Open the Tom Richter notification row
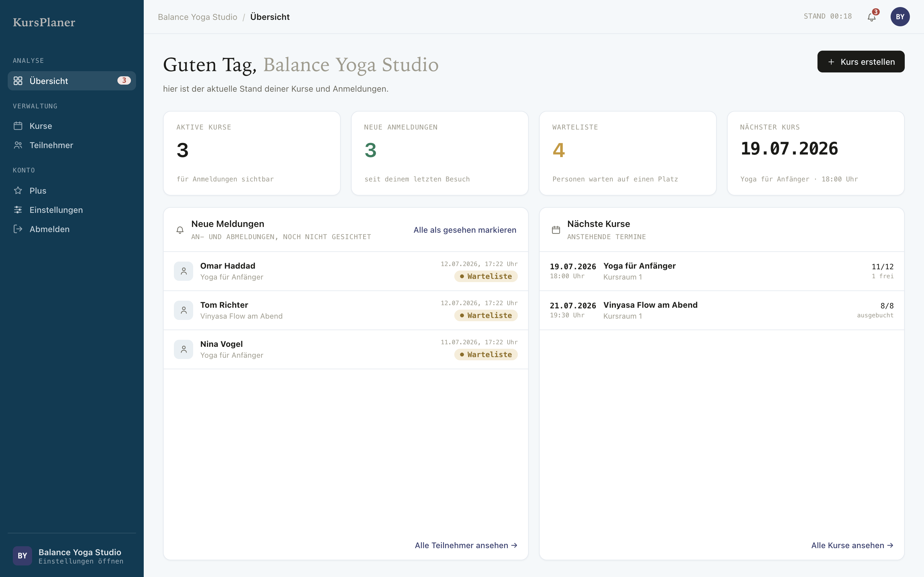 346,310
